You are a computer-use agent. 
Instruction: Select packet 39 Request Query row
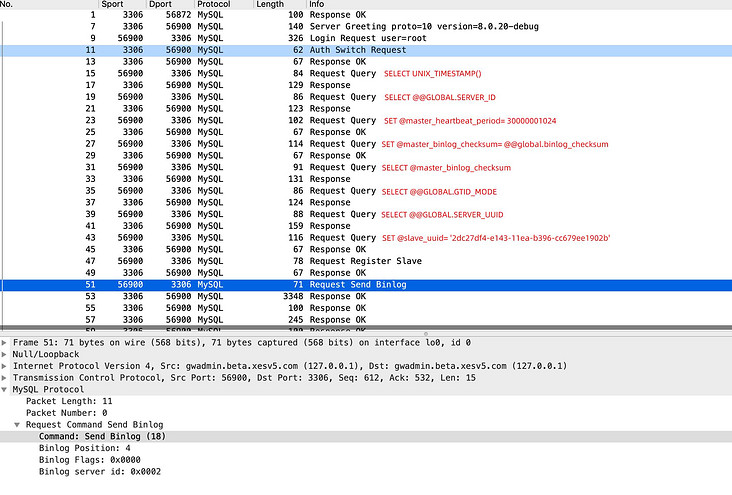366,214
